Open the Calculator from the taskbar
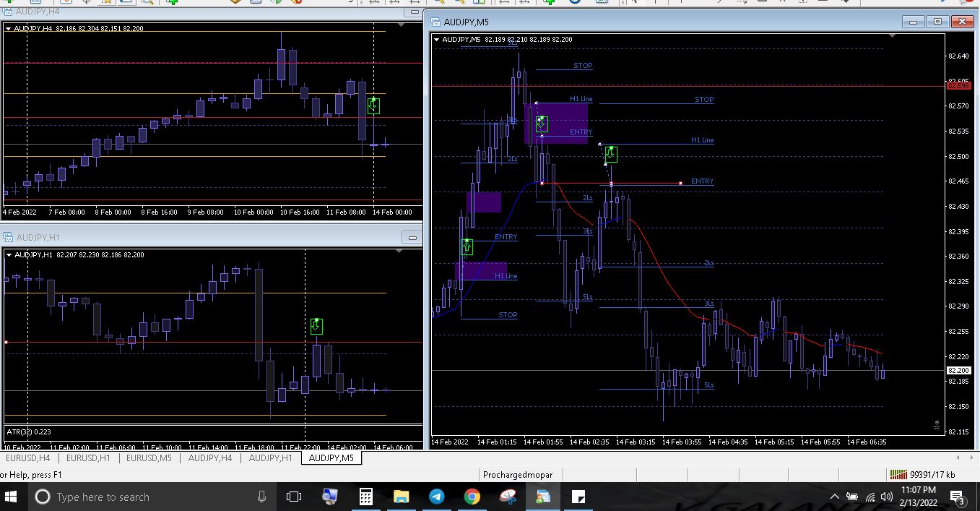Image resolution: width=980 pixels, height=511 pixels. pyautogui.click(x=365, y=497)
